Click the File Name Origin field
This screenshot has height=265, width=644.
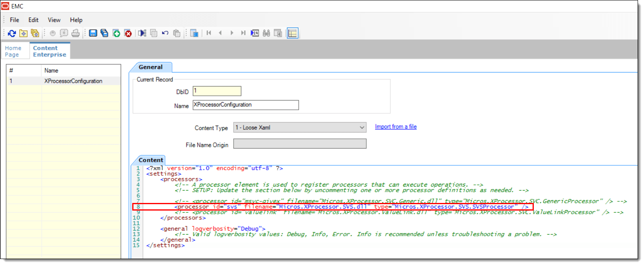coord(300,144)
